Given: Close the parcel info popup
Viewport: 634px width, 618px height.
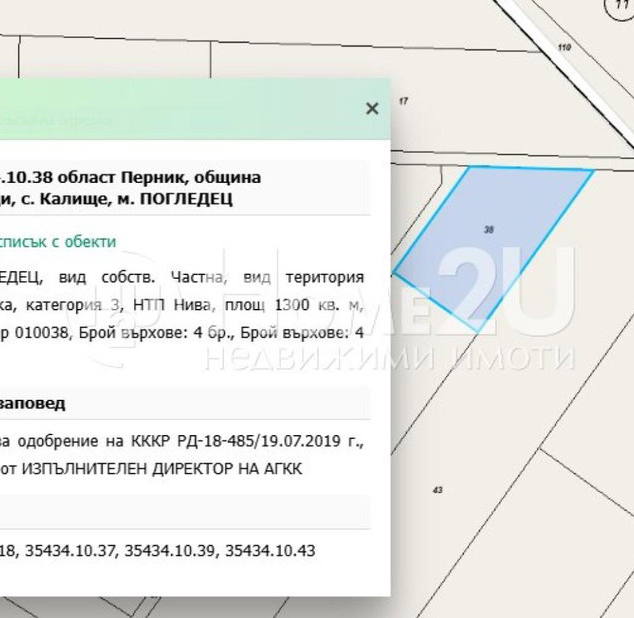Looking at the screenshot, I should [372, 108].
